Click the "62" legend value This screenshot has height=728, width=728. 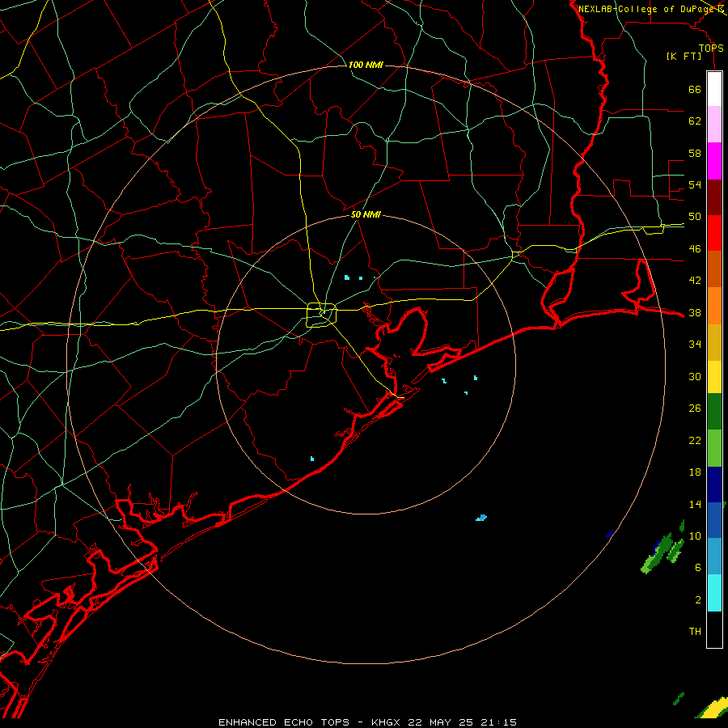tap(695, 121)
